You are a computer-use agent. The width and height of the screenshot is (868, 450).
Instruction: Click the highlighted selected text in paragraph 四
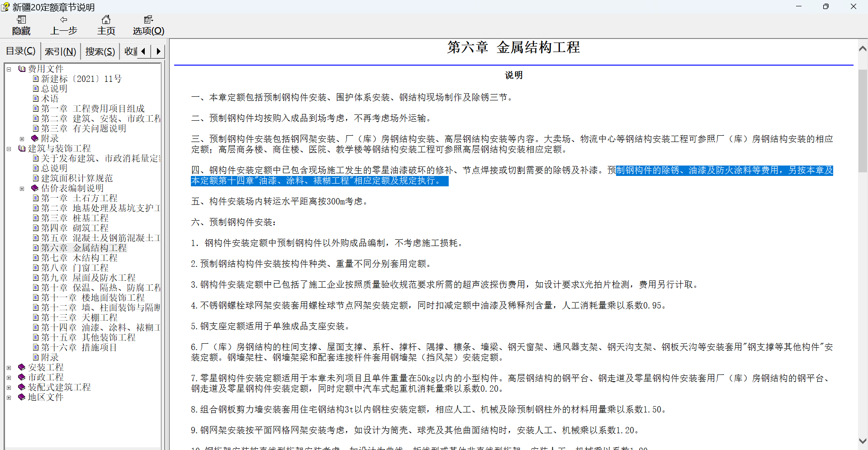click(x=512, y=175)
